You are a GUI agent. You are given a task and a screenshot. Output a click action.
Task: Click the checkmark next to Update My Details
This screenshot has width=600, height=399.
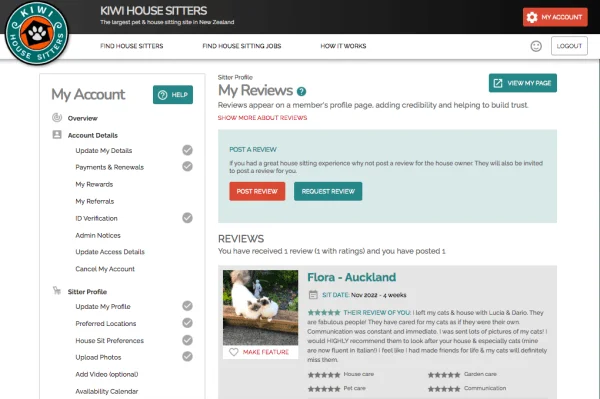click(187, 150)
